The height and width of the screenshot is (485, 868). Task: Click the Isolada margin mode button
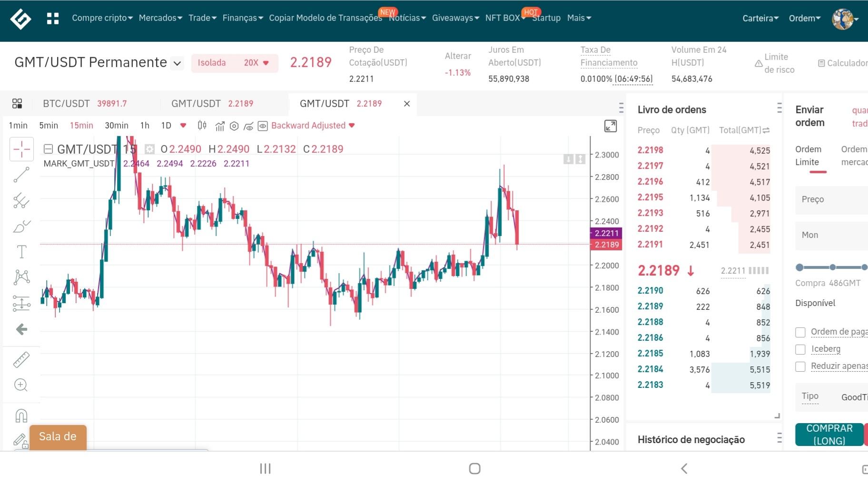click(212, 63)
